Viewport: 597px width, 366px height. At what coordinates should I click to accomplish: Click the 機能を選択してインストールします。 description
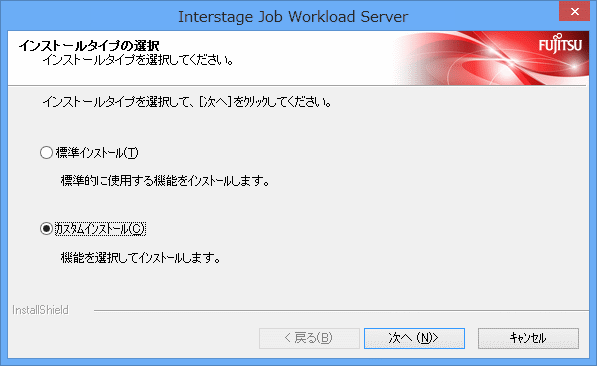(140, 258)
